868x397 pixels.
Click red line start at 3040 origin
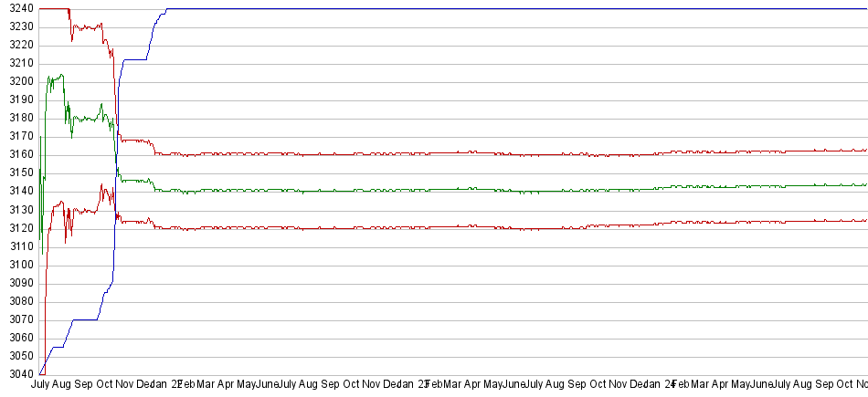41,372
